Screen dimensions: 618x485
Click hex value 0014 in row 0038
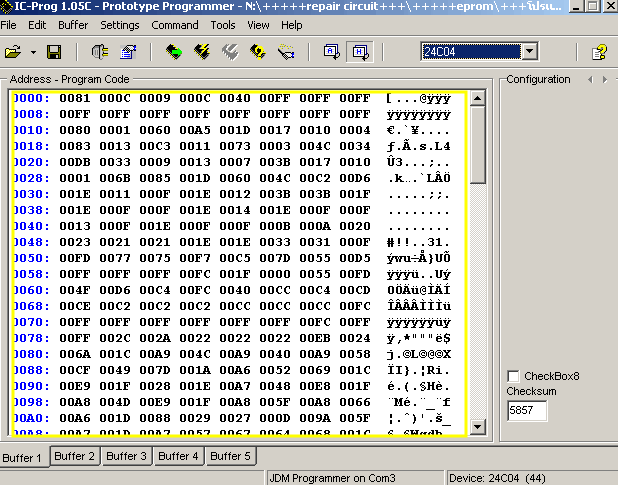click(235, 210)
